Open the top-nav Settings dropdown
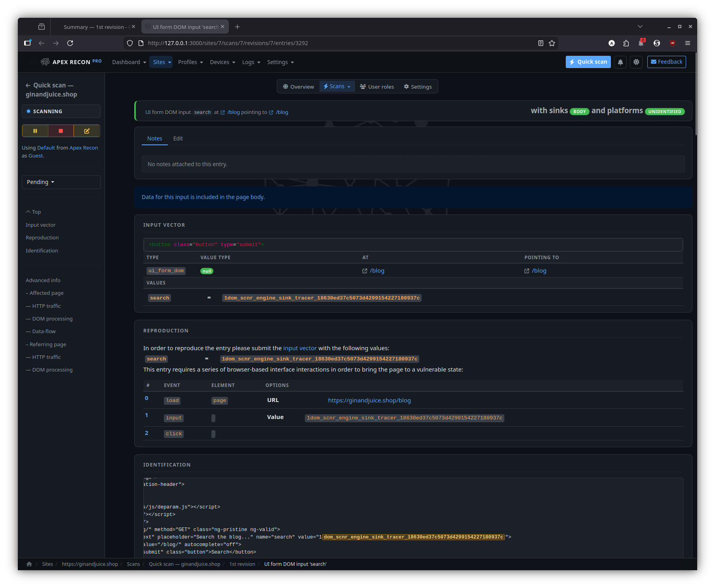The width and height of the screenshot is (715, 588). tap(280, 62)
